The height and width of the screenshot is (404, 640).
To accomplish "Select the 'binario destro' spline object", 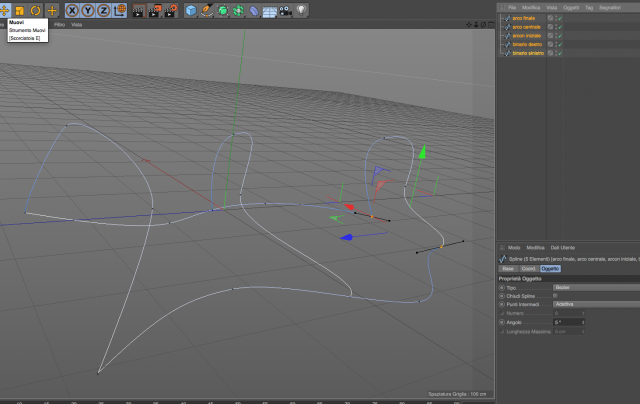I will (x=527, y=44).
